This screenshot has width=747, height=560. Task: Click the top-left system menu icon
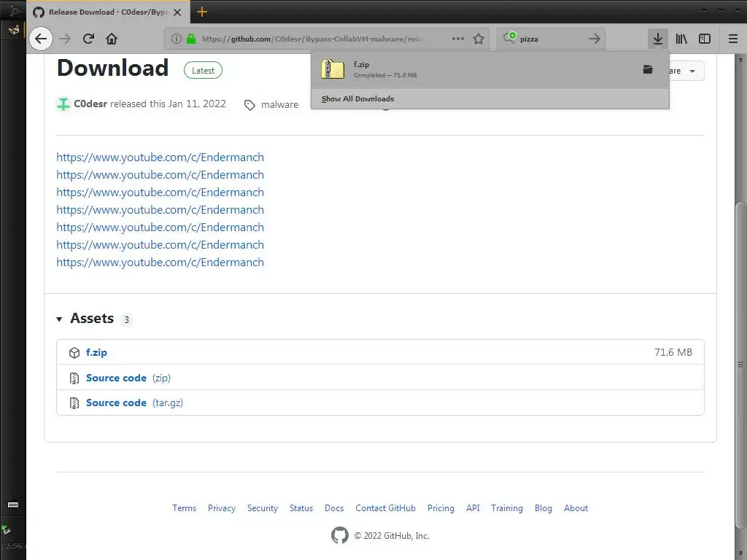point(15,10)
